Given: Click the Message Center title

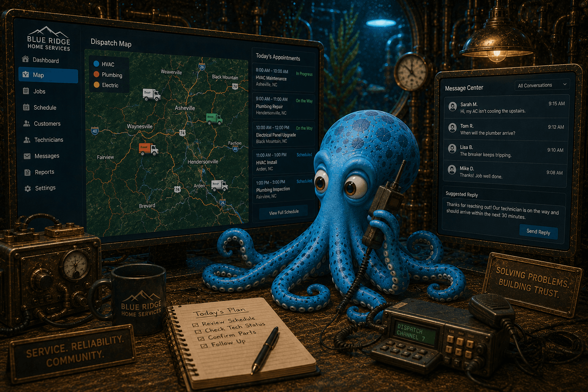Looking at the screenshot, I should 464,88.
